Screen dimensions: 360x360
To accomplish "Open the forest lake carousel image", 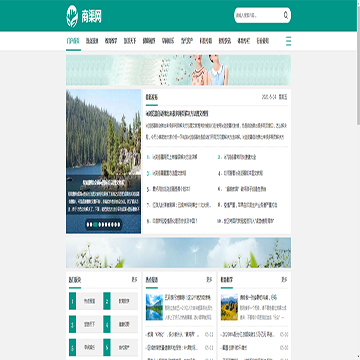I will [x=103, y=161].
